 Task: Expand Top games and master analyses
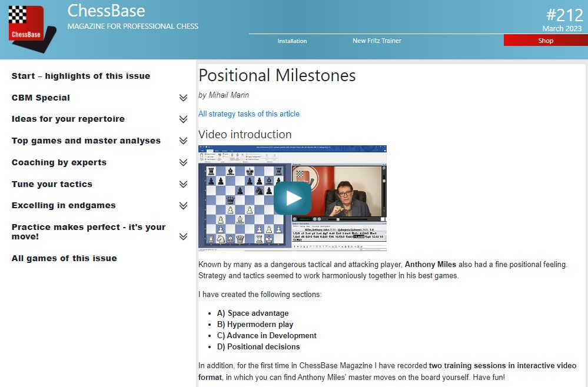click(182, 141)
